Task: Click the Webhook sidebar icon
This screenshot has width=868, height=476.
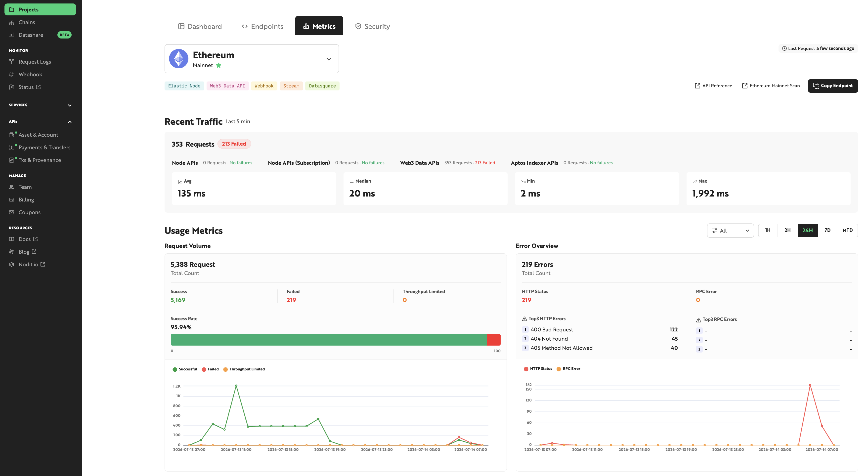Action: (x=11, y=75)
